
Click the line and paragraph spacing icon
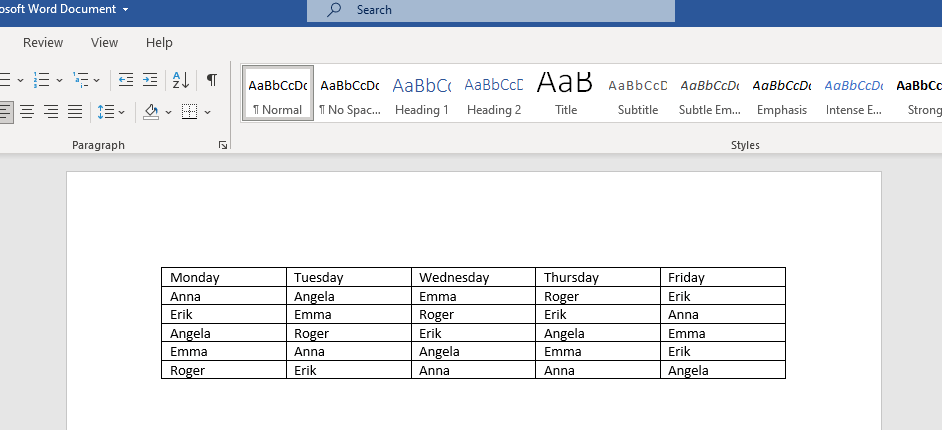click(105, 111)
